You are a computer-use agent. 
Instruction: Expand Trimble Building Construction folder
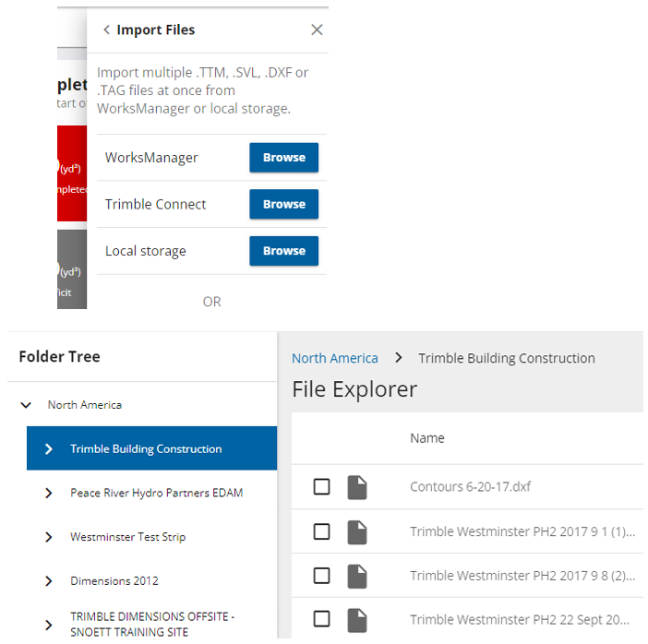coord(48,449)
